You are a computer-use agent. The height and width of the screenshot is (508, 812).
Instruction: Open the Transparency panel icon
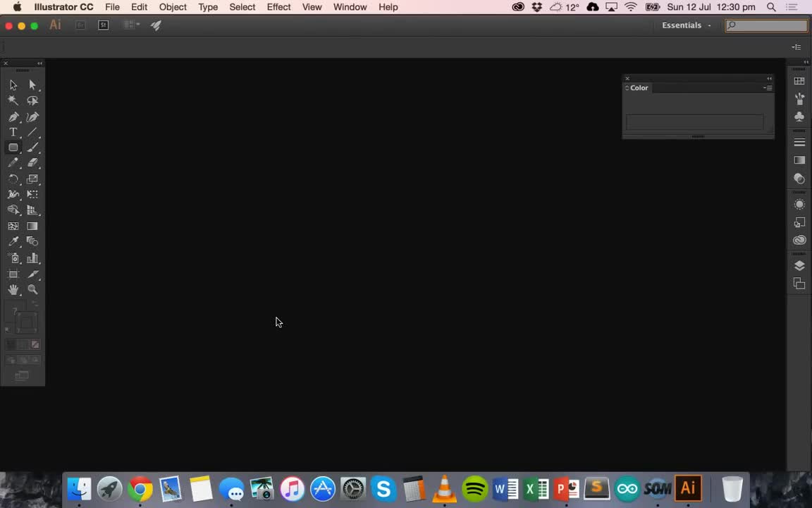coord(799,179)
